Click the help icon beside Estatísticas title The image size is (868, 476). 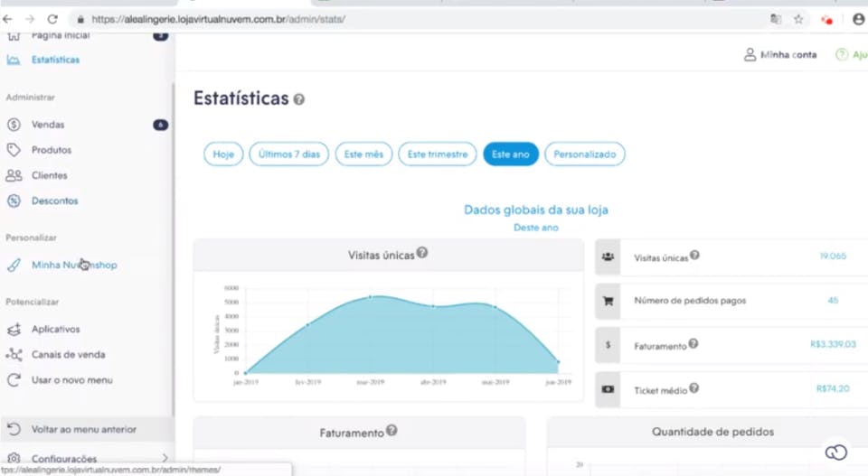click(x=299, y=99)
